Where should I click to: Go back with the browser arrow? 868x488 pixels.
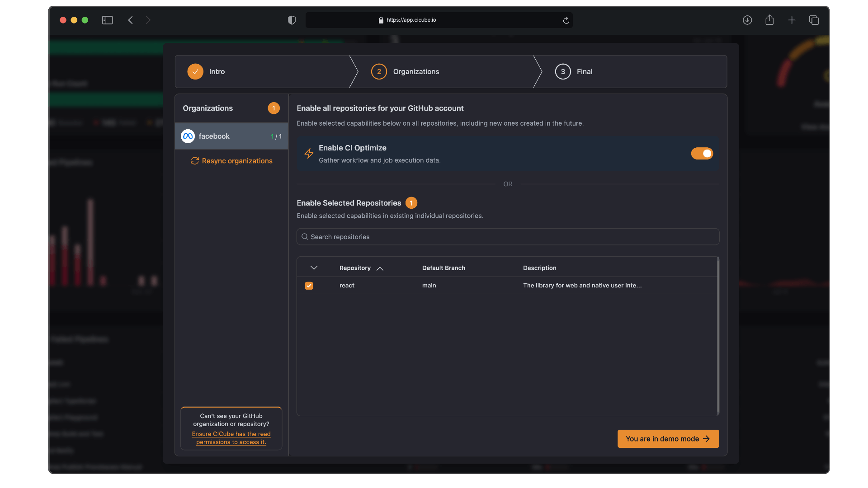pyautogui.click(x=131, y=20)
